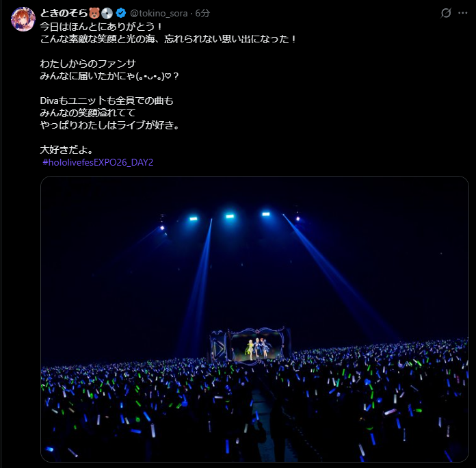Screen dimensions: 476x468
Task: Open the 6分 timestamp permalink
Action: 202,13
